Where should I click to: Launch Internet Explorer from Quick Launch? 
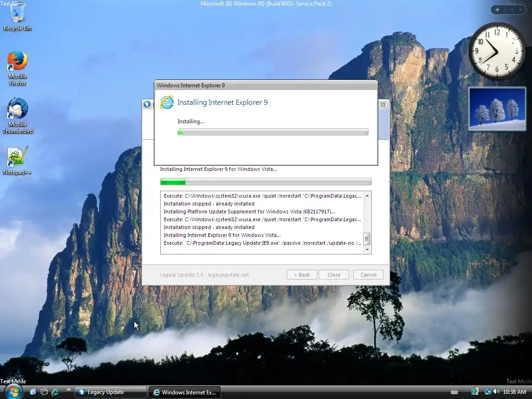tap(55, 392)
